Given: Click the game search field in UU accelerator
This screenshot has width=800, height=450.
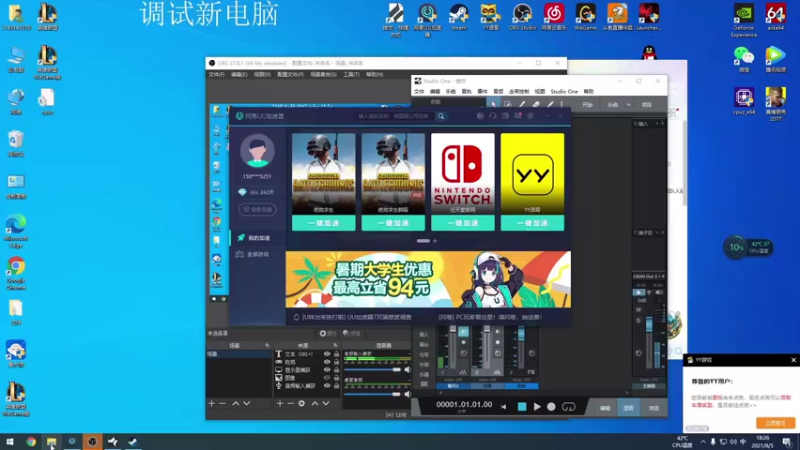Looking at the screenshot, I should 395,116.
